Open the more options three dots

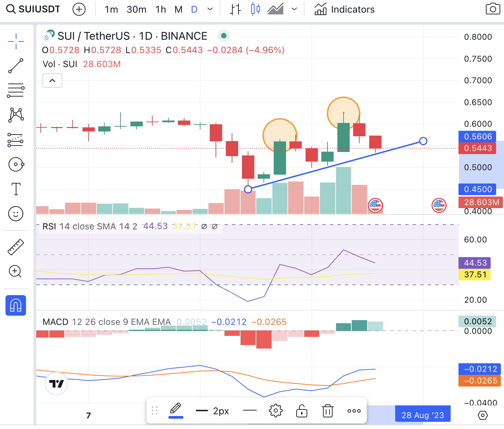point(354,411)
